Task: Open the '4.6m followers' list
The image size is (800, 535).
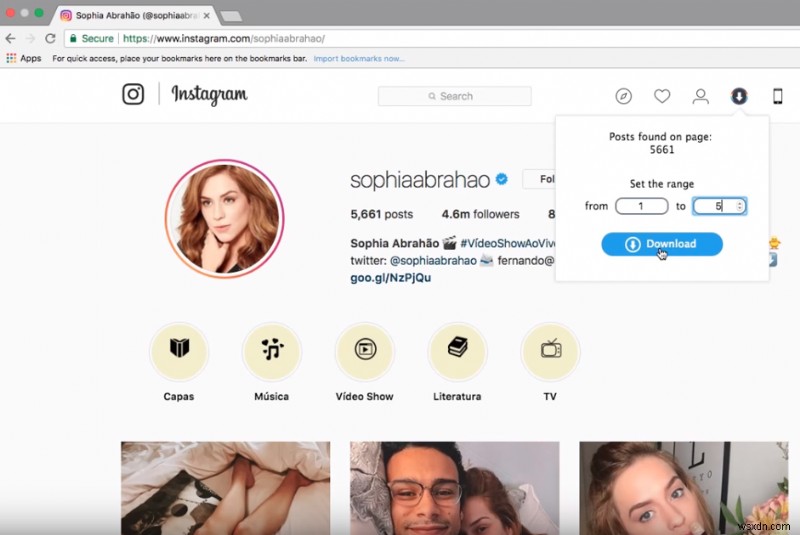Action: [x=480, y=214]
